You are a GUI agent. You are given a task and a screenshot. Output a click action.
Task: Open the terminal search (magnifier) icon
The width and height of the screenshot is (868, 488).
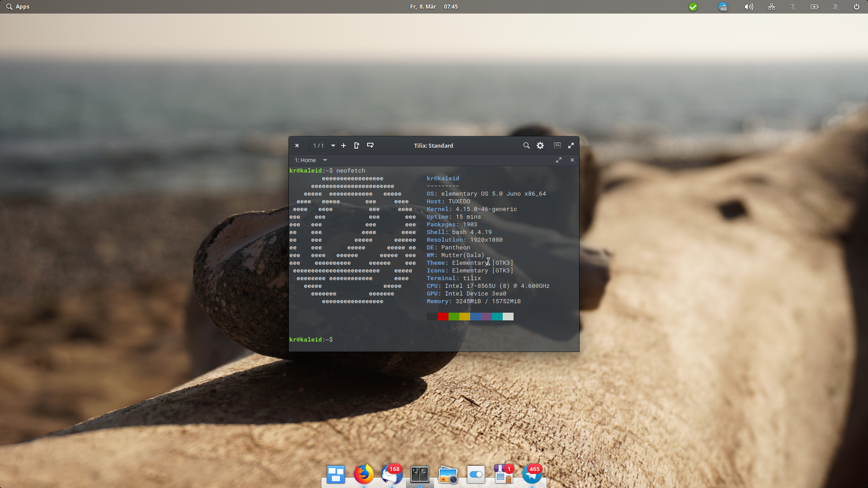pos(526,145)
